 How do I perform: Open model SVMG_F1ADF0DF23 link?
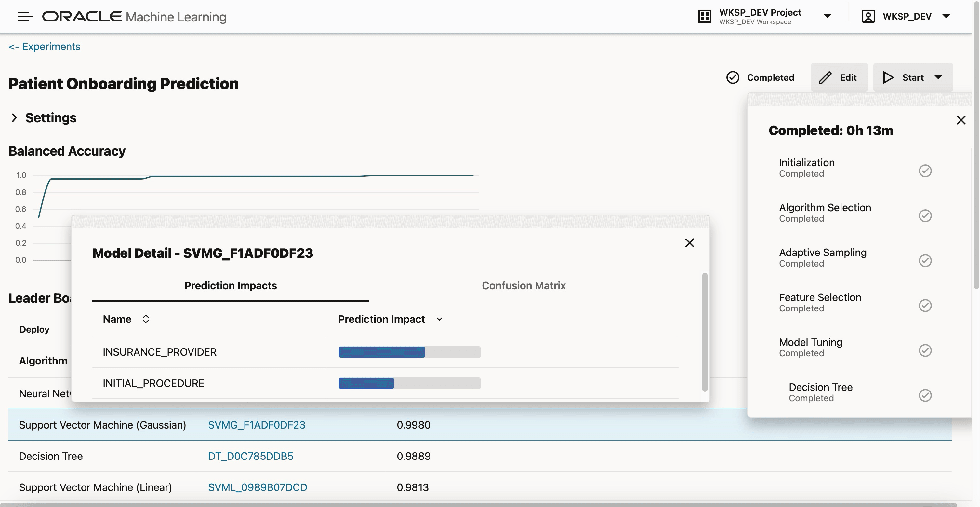(257, 425)
